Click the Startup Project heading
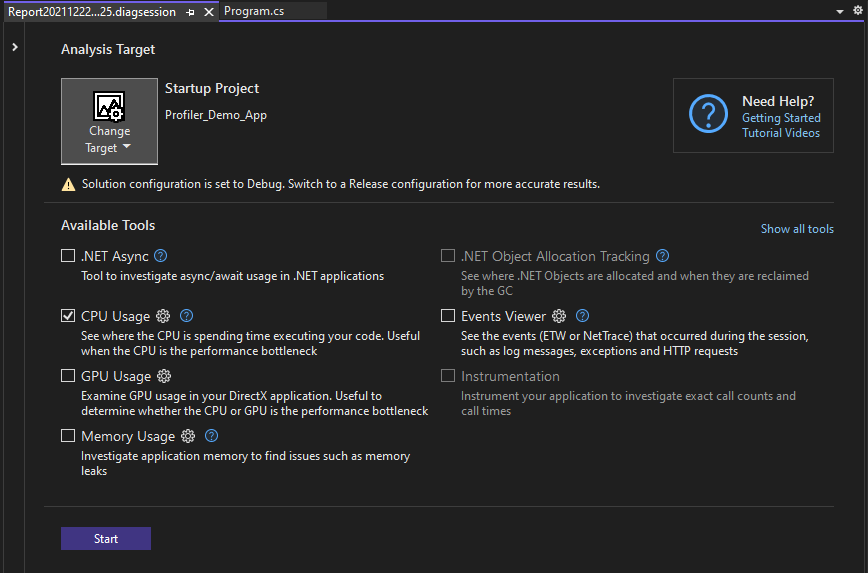Screen dimensions: 868x573 (212, 89)
